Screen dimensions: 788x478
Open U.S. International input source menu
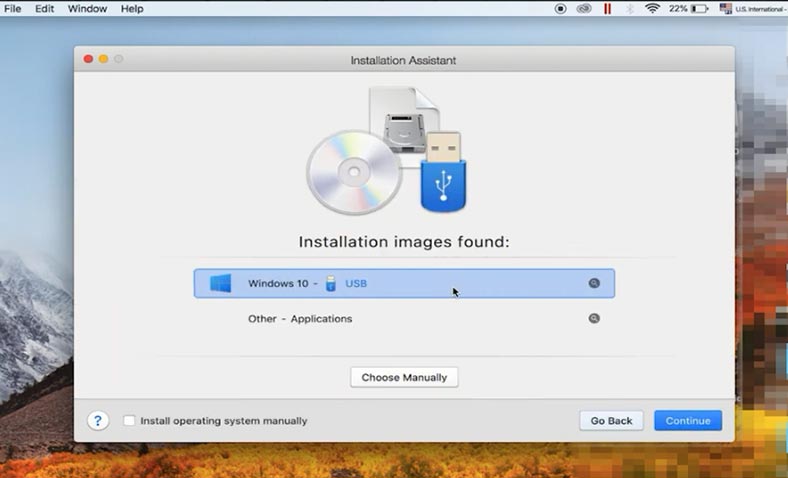point(752,9)
